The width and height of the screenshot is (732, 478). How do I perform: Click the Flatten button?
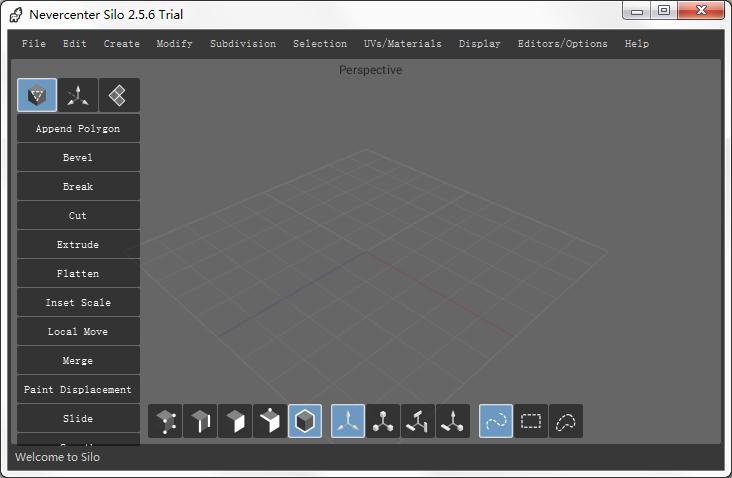(78, 273)
